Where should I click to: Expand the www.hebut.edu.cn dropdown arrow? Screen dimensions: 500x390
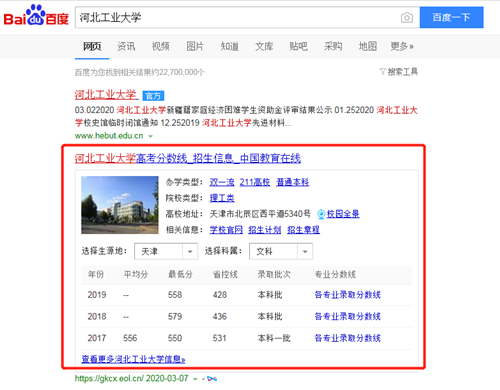150,136
